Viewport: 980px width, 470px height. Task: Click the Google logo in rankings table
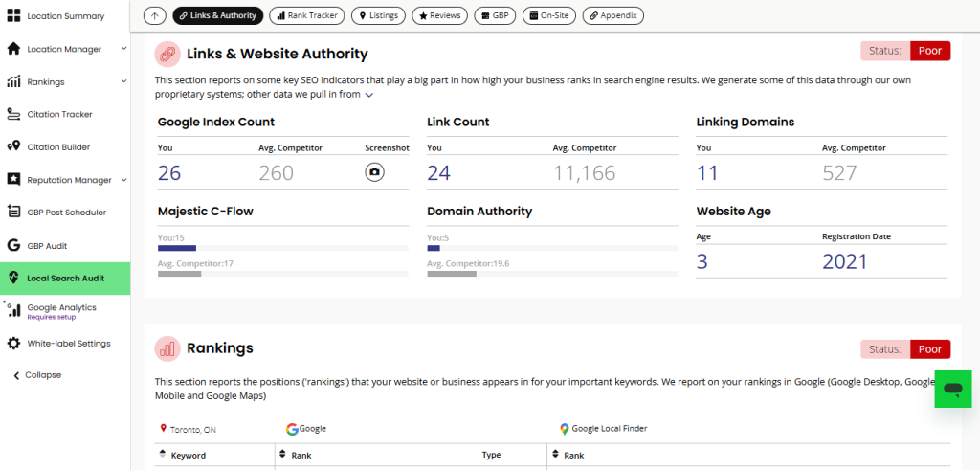pyautogui.click(x=292, y=429)
